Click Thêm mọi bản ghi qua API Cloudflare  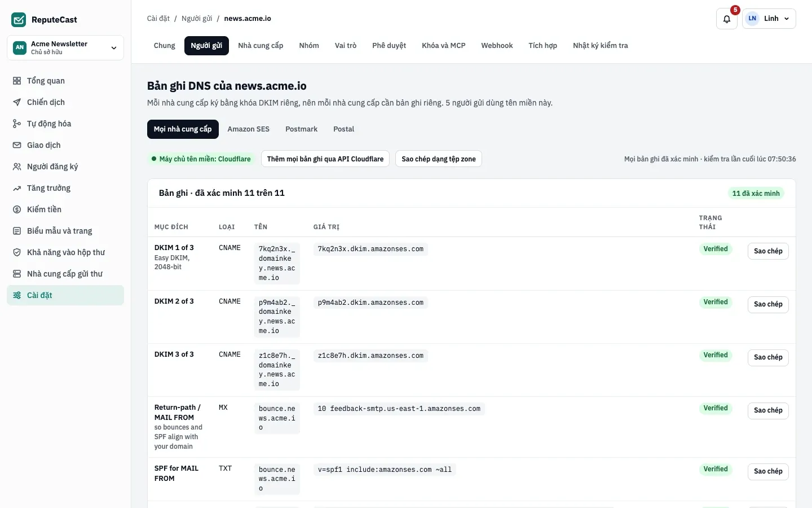[x=325, y=159]
